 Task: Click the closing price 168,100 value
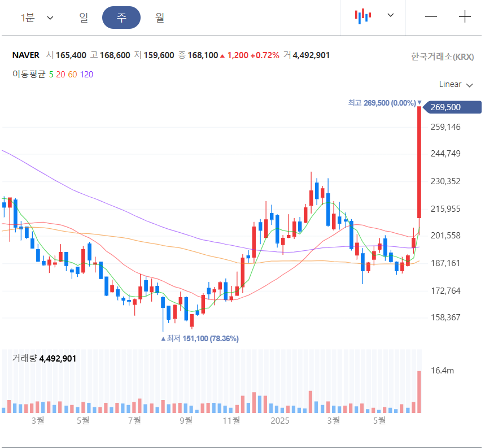tap(203, 55)
